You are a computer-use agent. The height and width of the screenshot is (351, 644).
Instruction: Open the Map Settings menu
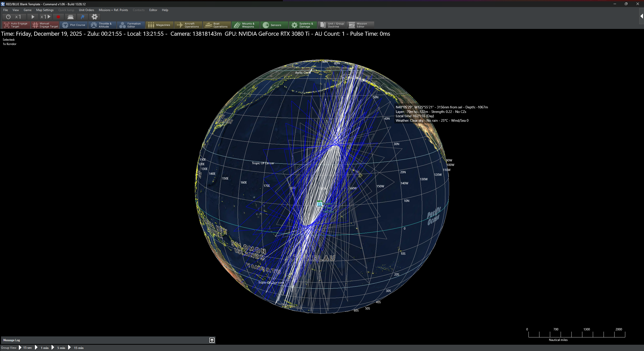45,10
